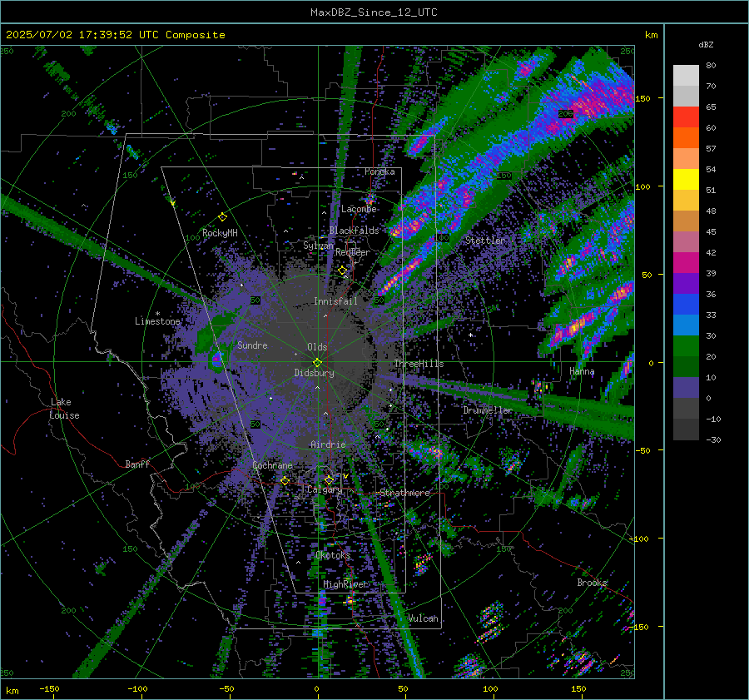This screenshot has height=700, width=749.
Task: Click the HighRiver label
Action: pyautogui.click(x=345, y=584)
